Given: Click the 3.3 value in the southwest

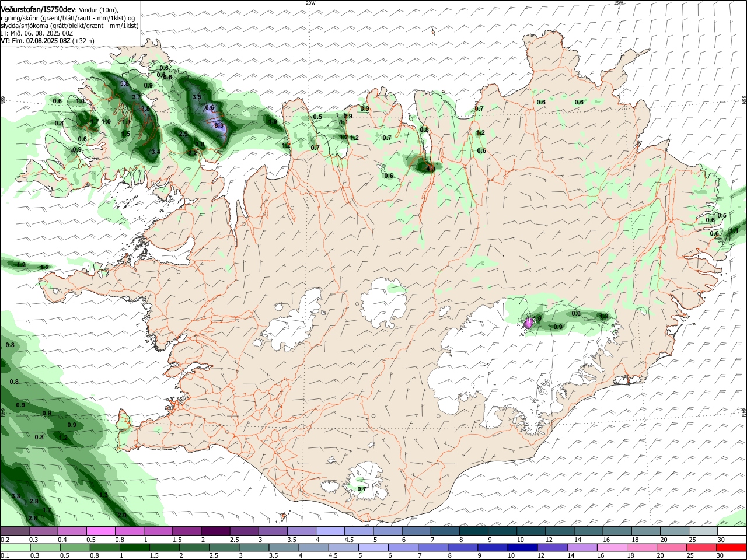Looking at the screenshot, I should click(x=16, y=496).
